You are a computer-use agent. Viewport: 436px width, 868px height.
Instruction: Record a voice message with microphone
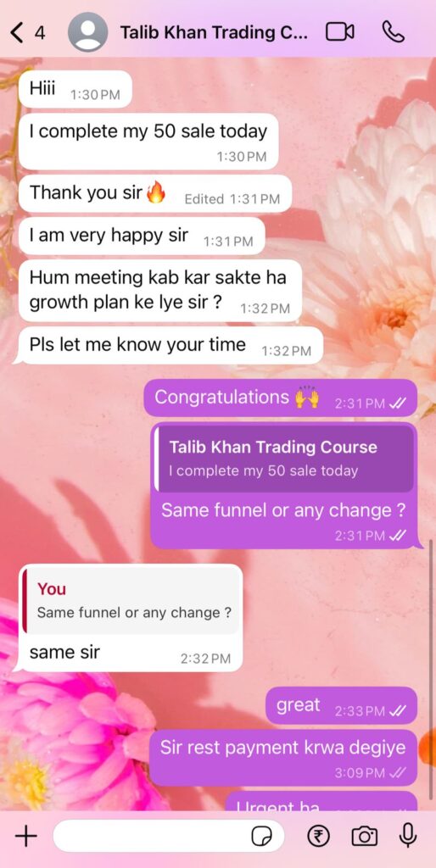click(x=408, y=836)
